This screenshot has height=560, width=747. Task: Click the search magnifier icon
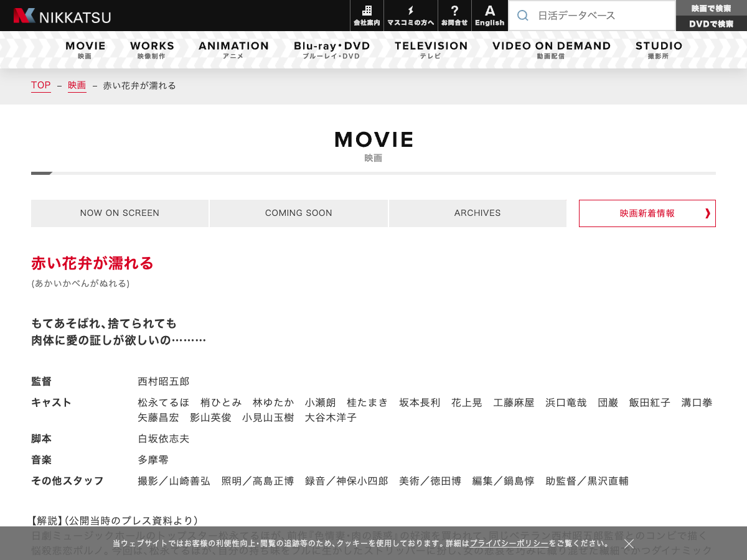(x=523, y=16)
